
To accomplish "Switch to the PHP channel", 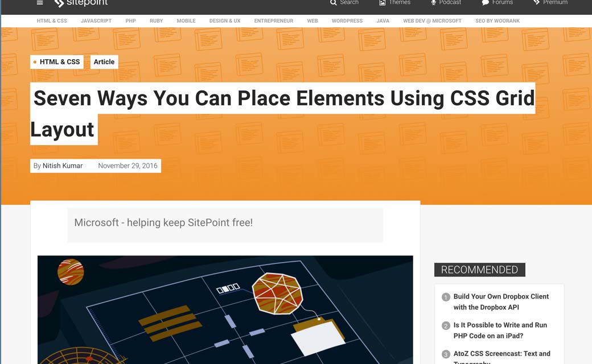I will click(130, 21).
